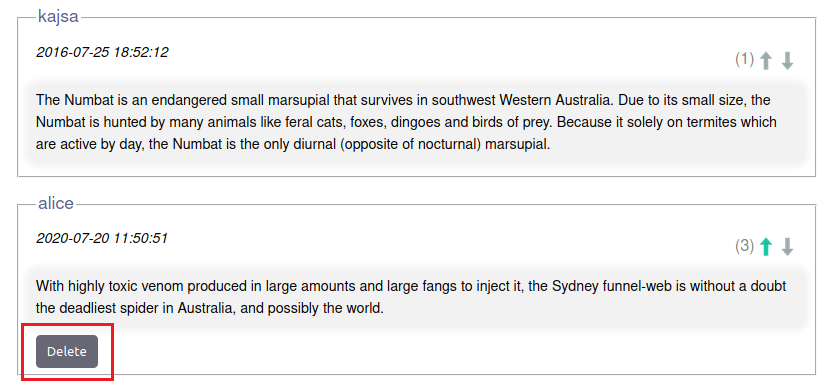Upvote kajsa's Numbat comment
This screenshot has width=834, height=385.
pyautogui.click(x=765, y=61)
